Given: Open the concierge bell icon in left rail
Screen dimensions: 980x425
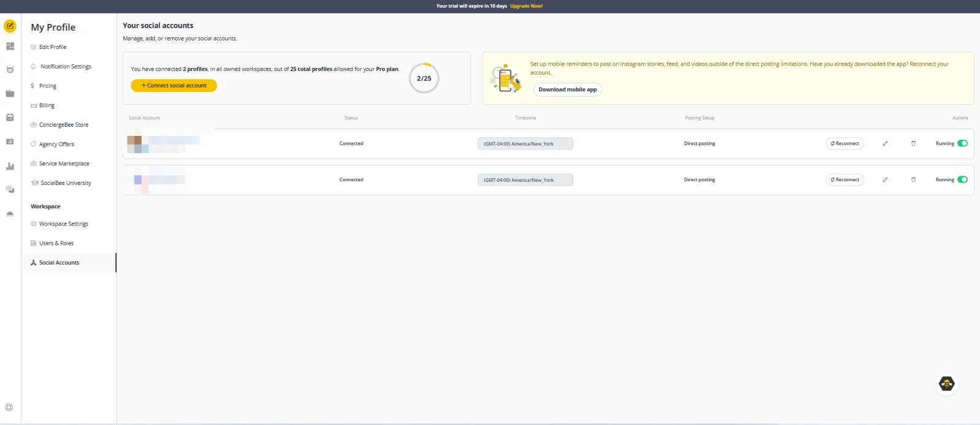Looking at the screenshot, I should point(10,214).
